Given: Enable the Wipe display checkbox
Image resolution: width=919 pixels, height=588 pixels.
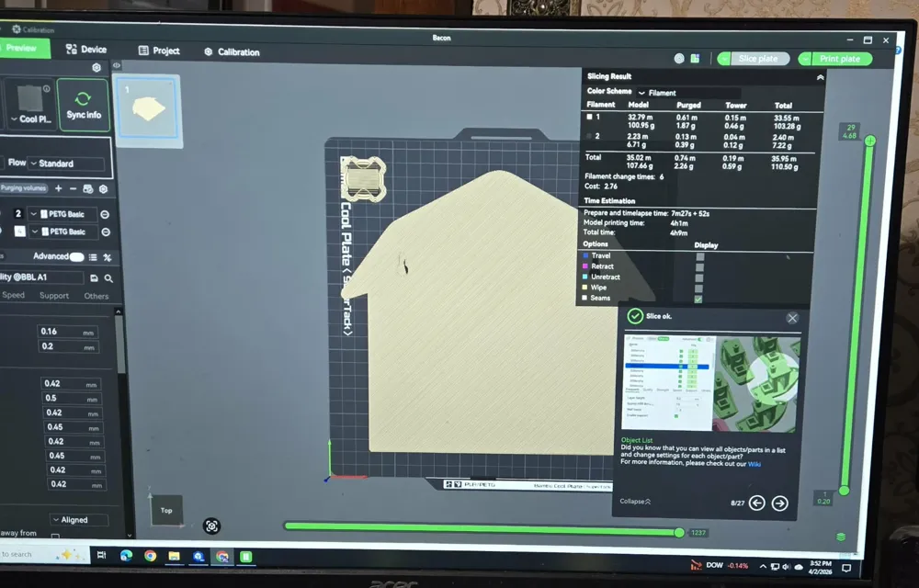Looking at the screenshot, I should click(x=698, y=288).
